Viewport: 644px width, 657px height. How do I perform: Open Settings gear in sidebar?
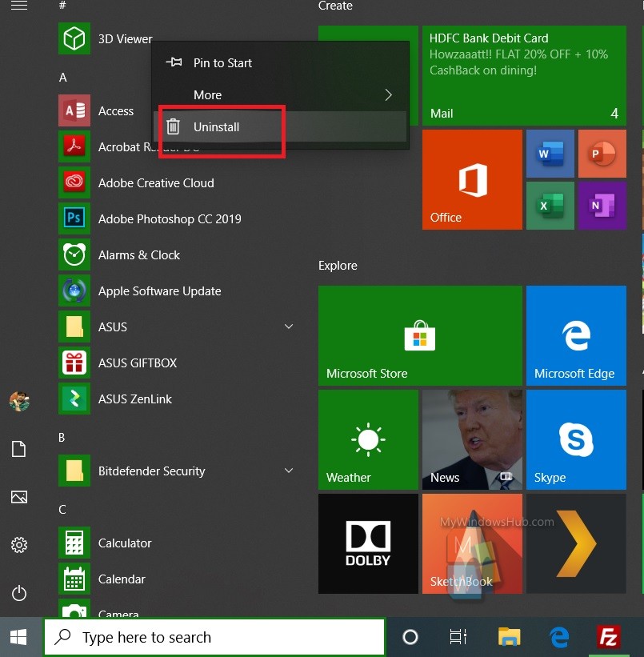point(19,545)
